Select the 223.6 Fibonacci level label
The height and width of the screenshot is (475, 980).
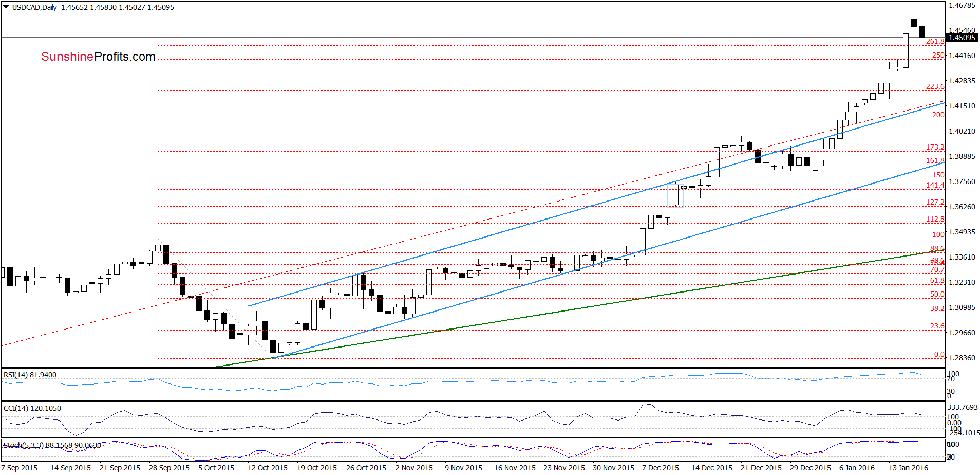[935, 86]
